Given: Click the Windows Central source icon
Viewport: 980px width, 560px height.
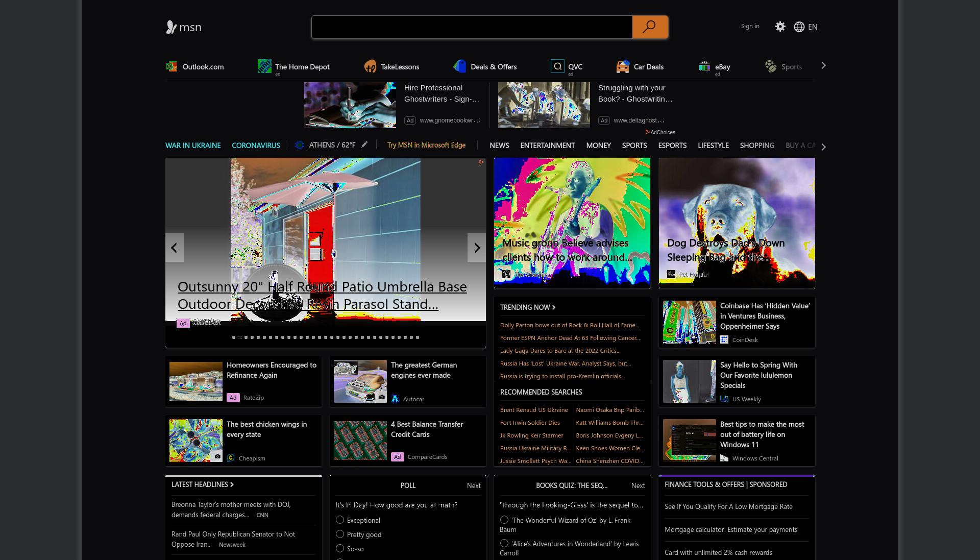Looking at the screenshot, I should pos(724,458).
